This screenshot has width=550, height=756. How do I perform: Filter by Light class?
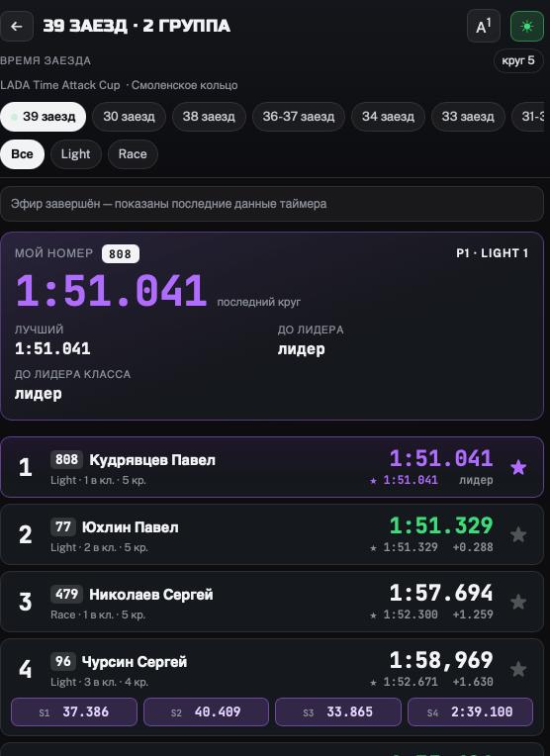76,154
